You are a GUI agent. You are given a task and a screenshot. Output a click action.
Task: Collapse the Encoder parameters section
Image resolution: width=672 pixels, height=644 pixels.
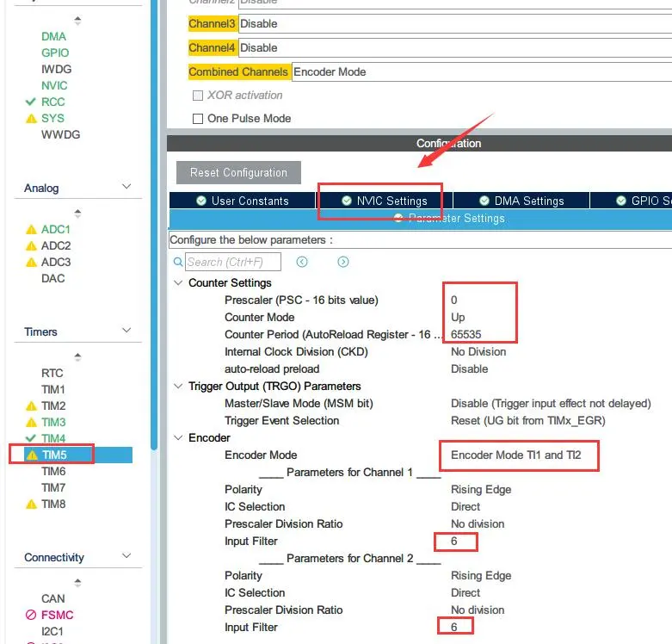click(x=178, y=437)
